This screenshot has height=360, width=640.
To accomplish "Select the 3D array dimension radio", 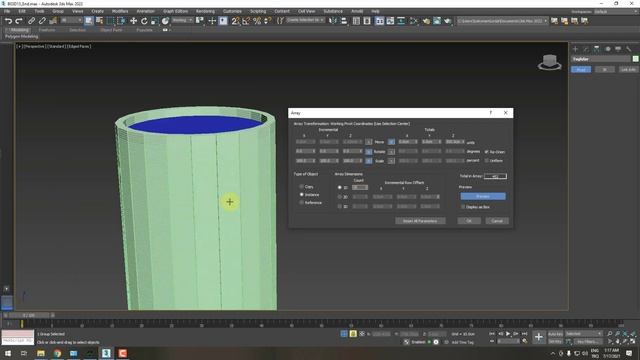I will [x=340, y=207].
